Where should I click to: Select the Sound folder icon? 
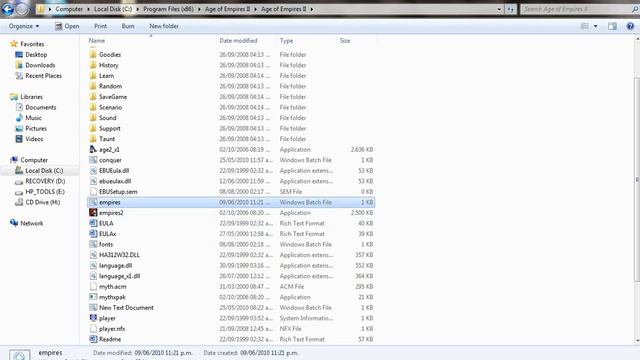[x=93, y=118]
